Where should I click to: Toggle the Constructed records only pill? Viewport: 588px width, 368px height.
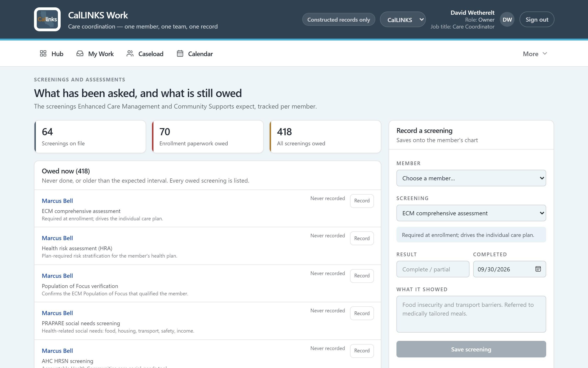click(339, 20)
